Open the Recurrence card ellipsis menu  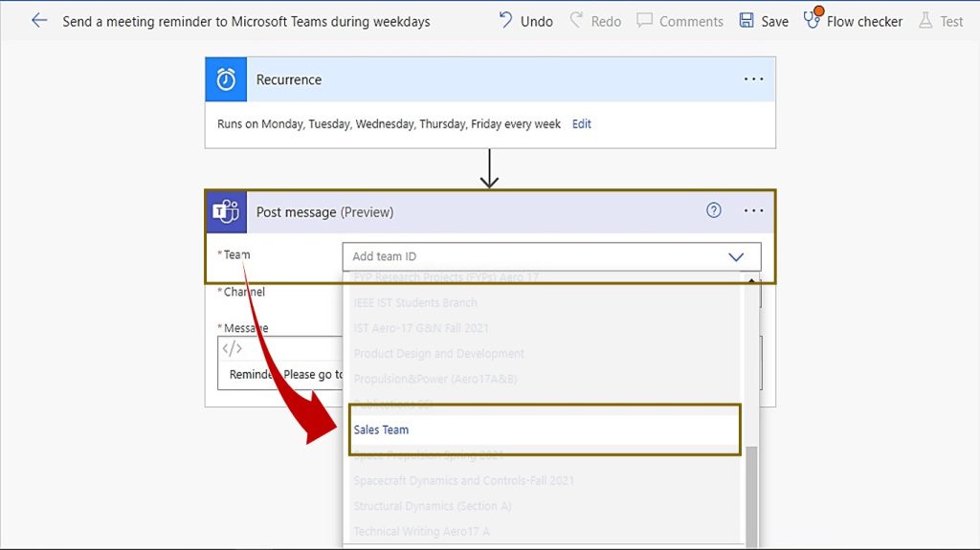(753, 79)
